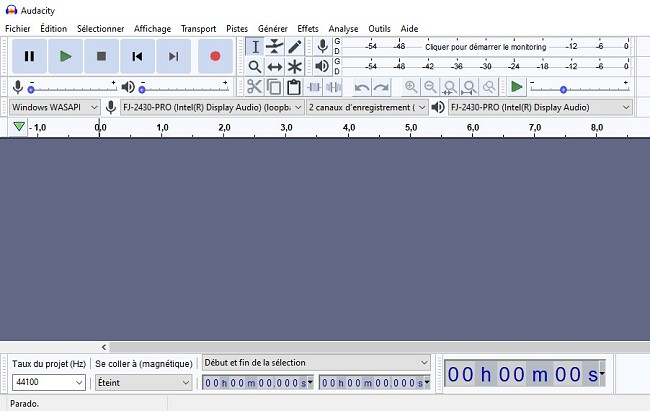
Task: Select the Selection (I-beam) tool
Action: [x=255, y=46]
